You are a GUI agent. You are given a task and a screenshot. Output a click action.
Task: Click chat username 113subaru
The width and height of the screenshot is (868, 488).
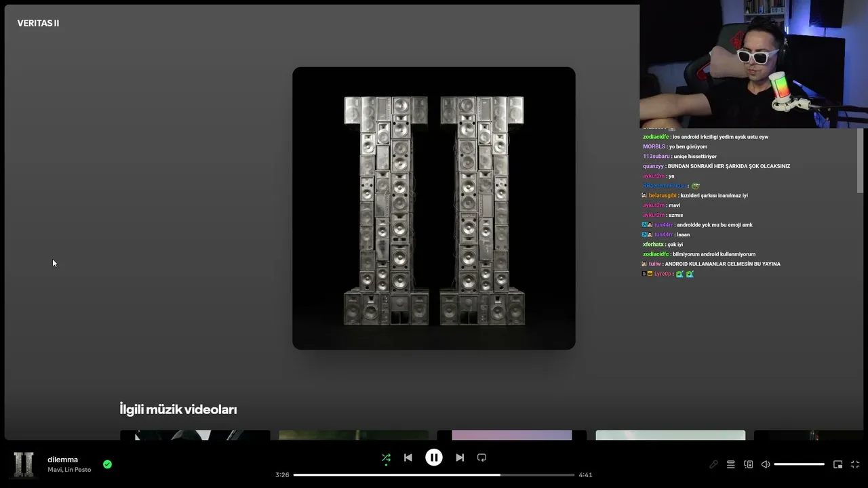[x=656, y=157]
